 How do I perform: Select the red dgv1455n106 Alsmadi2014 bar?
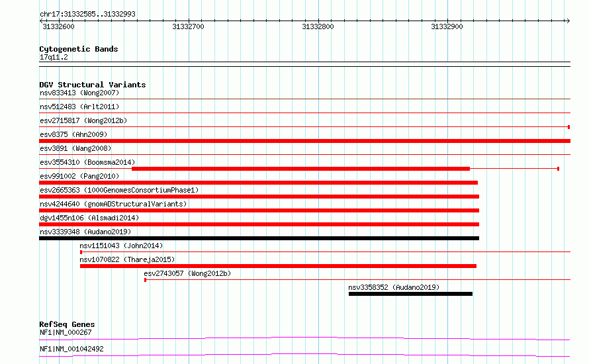[259, 224]
